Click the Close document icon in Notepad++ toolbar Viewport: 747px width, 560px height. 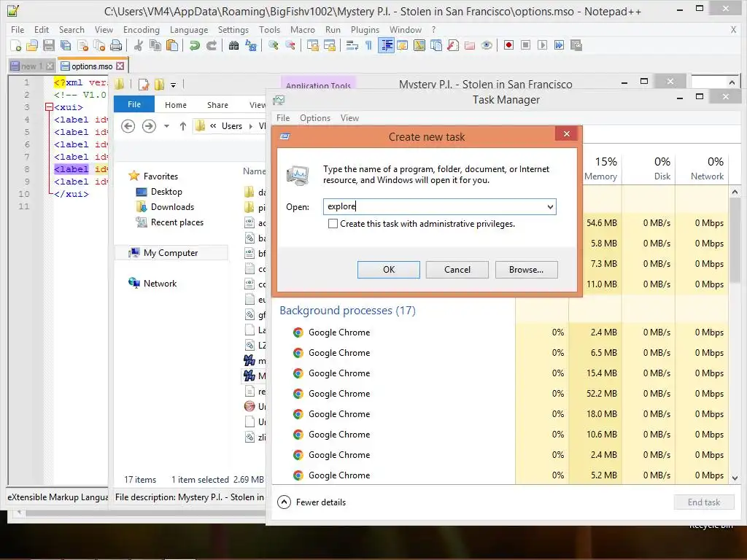coord(82,45)
